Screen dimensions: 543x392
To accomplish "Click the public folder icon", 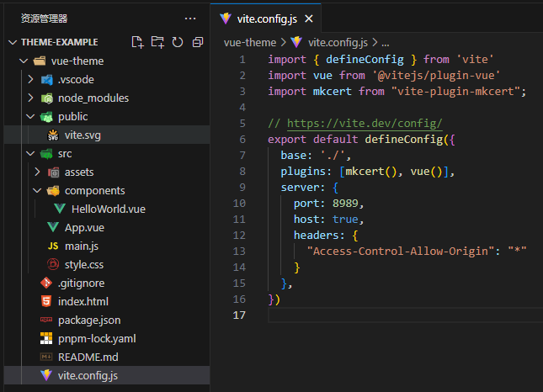I will (46, 117).
